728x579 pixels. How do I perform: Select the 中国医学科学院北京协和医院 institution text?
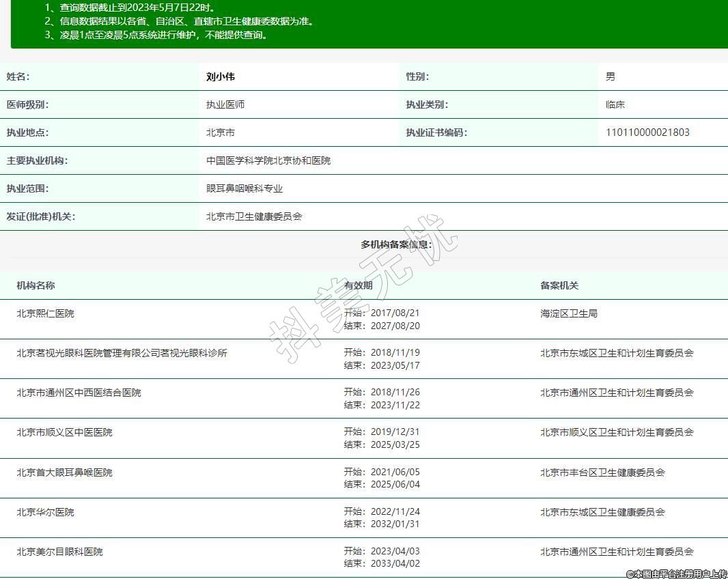[x=268, y=160]
